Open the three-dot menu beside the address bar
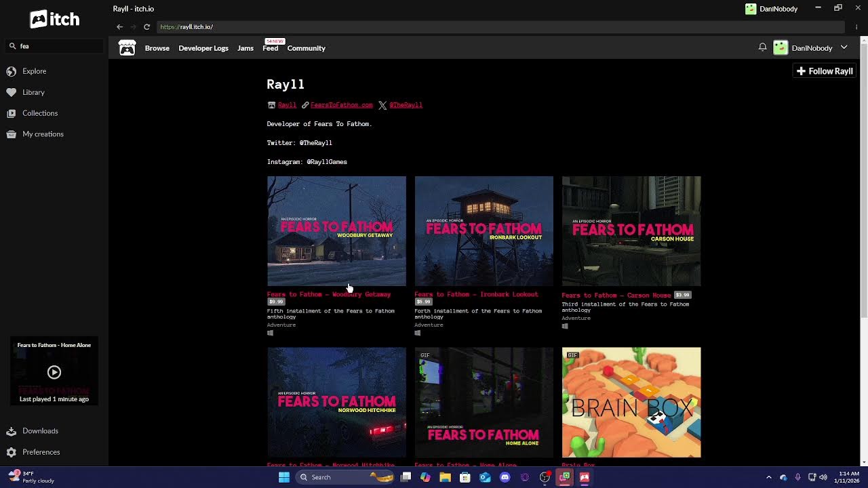Screen dimensions: 868x488 tap(856, 27)
